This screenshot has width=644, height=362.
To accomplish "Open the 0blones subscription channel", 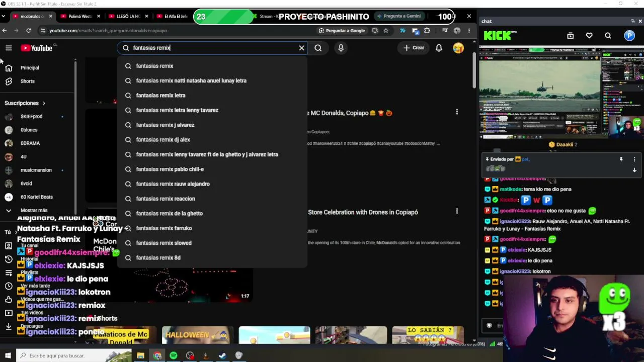I will [29, 130].
